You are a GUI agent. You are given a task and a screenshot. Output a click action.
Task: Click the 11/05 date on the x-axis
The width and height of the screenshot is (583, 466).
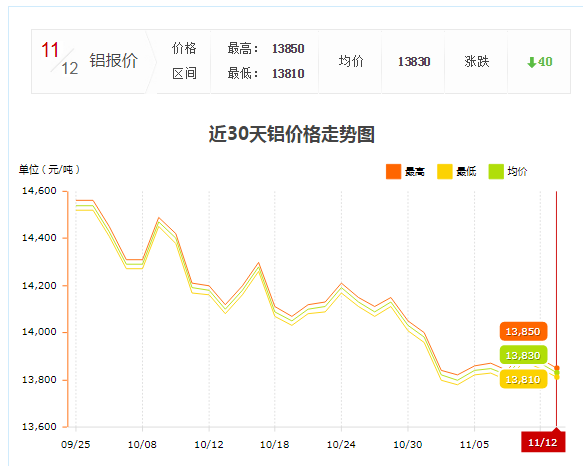474,444
